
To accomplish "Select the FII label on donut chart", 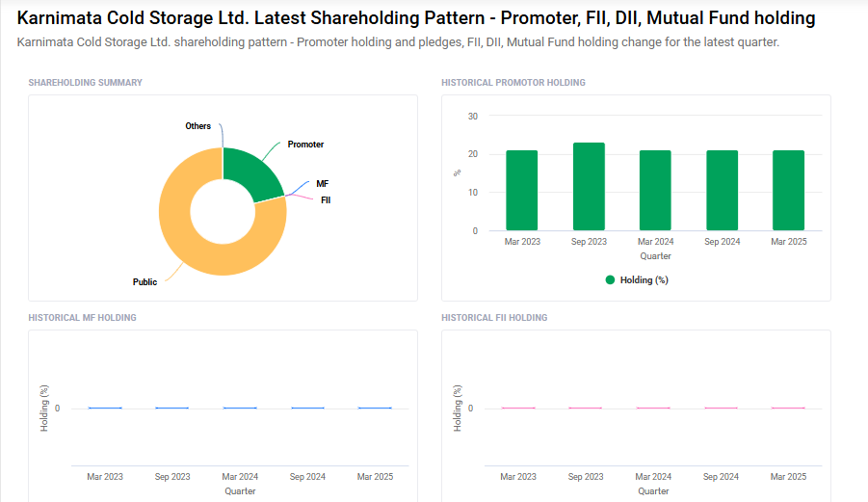I will (326, 200).
